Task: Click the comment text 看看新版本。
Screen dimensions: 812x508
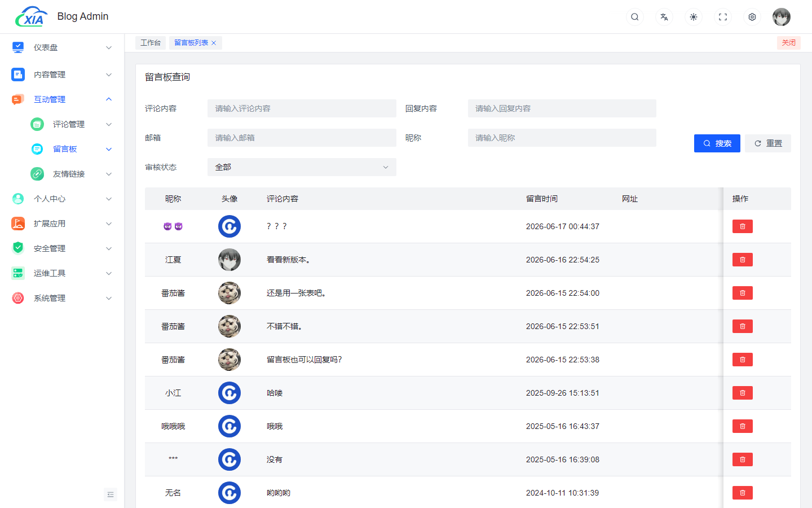Action: tap(289, 260)
